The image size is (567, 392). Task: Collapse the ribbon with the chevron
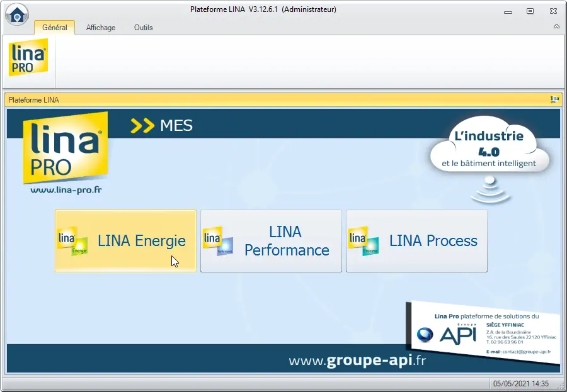click(x=556, y=26)
